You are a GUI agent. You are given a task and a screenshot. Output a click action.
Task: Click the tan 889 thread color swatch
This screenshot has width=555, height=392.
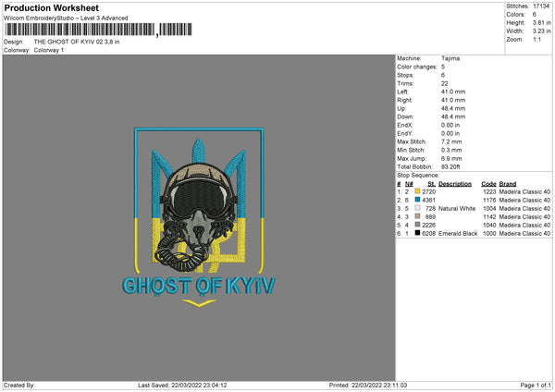click(x=417, y=216)
